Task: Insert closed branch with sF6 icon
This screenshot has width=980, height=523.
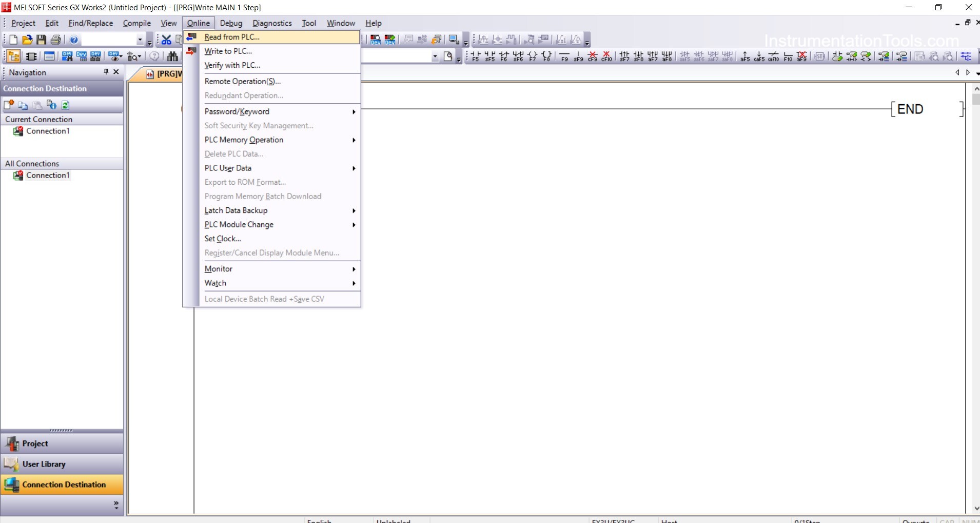Action: (518, 56)
